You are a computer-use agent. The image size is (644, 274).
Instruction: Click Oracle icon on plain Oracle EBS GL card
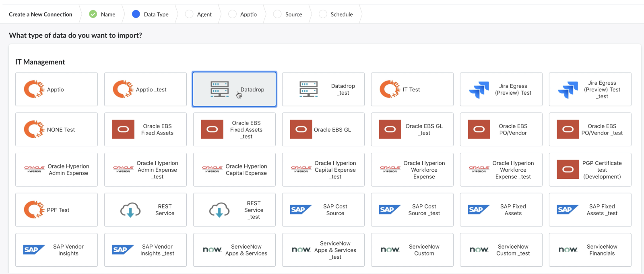(301, 129)
